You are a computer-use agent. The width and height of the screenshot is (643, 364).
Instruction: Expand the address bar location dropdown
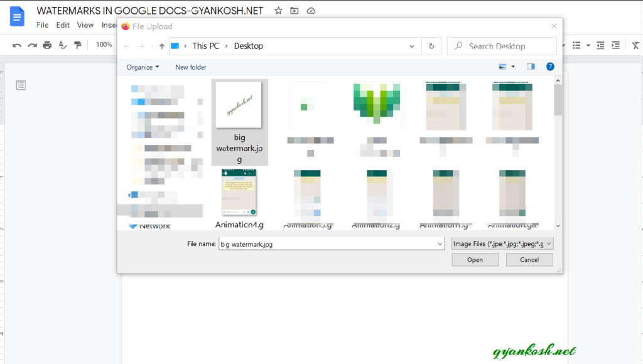click(411, 45)
